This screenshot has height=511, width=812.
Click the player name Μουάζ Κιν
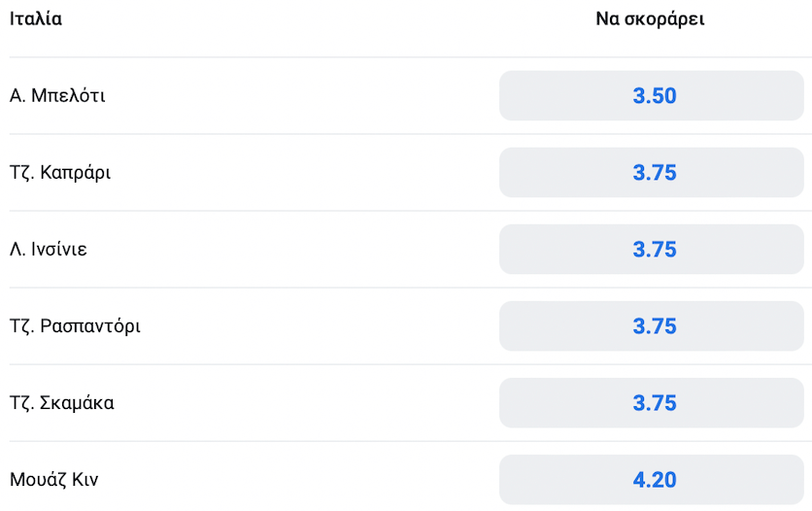(53, 479)
